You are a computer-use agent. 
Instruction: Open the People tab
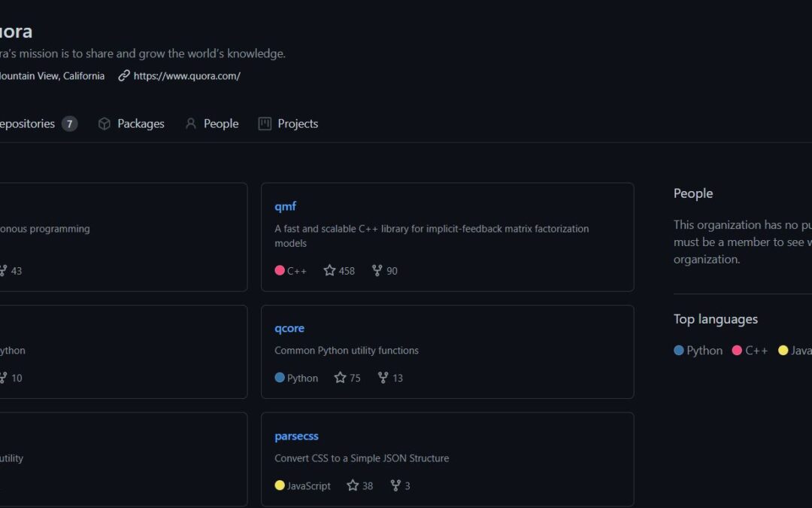[x=212, y=123]
